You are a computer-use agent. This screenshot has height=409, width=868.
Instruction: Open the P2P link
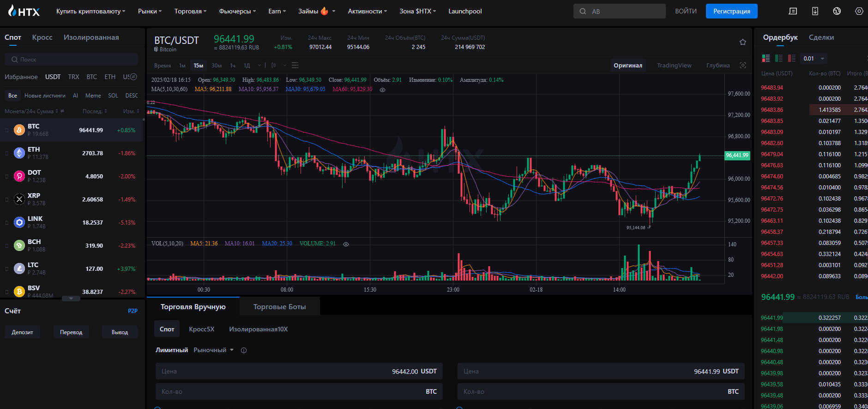point(133,311)
